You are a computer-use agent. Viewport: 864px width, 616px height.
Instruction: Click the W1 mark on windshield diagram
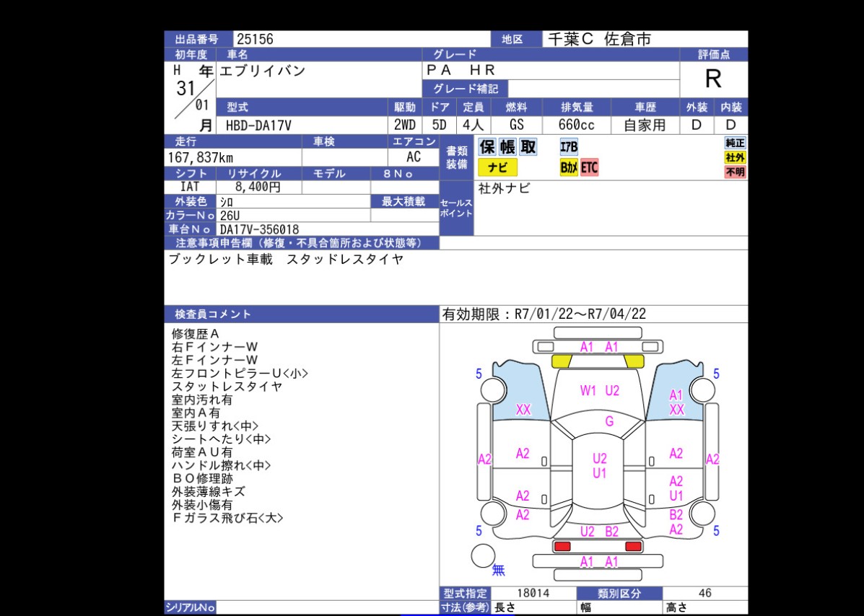(x=588, y=391)
